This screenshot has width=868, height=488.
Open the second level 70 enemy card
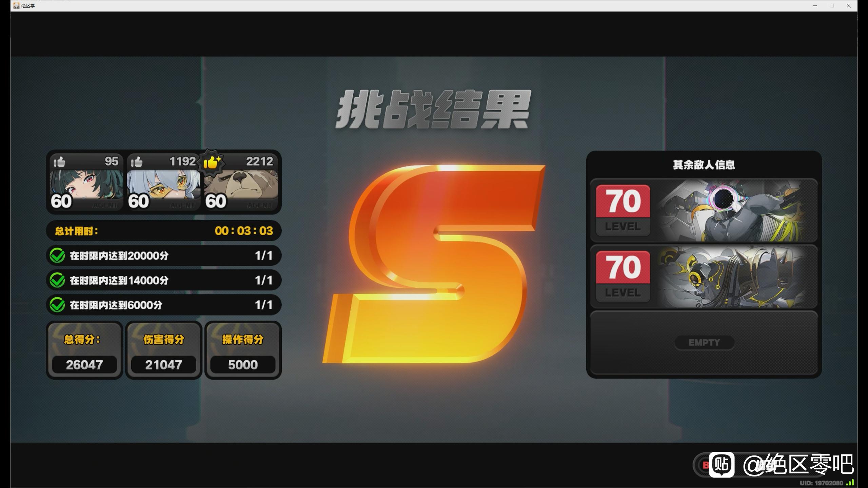(x=704, y=277)
